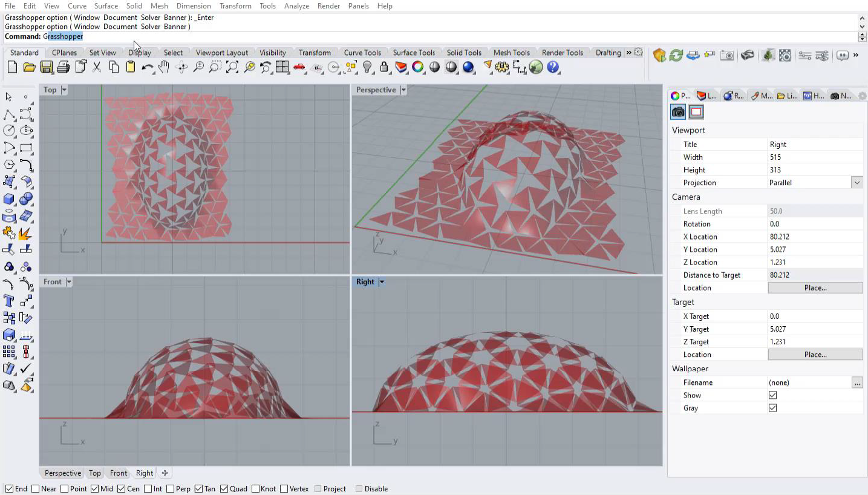This screenshot has width=868, height=495.
Task: Open the Perspective viewport title dropdown arrow
Action: [403, 90]
